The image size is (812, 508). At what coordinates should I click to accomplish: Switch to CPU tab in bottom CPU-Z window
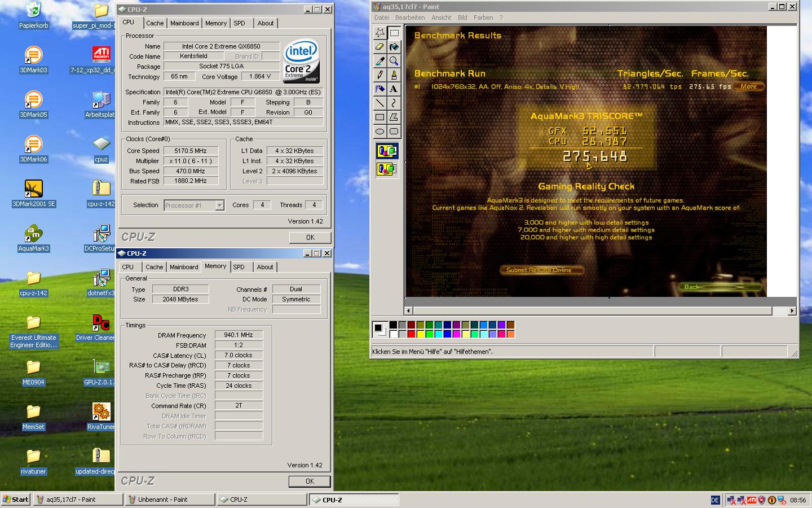coord(128,267)
